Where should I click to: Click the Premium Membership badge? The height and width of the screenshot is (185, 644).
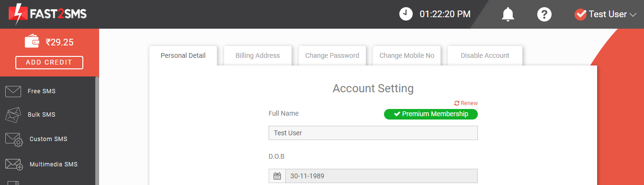click(431, 114)
